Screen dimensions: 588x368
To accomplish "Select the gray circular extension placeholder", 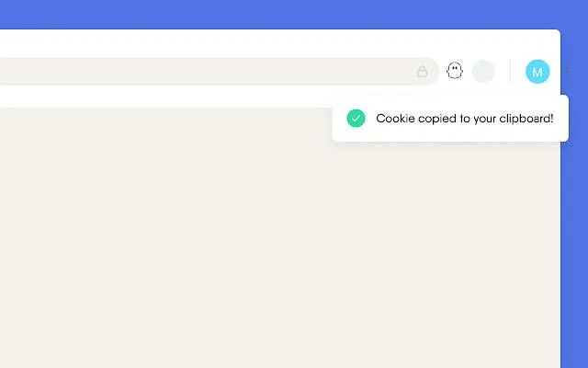I will coord(483,72).
